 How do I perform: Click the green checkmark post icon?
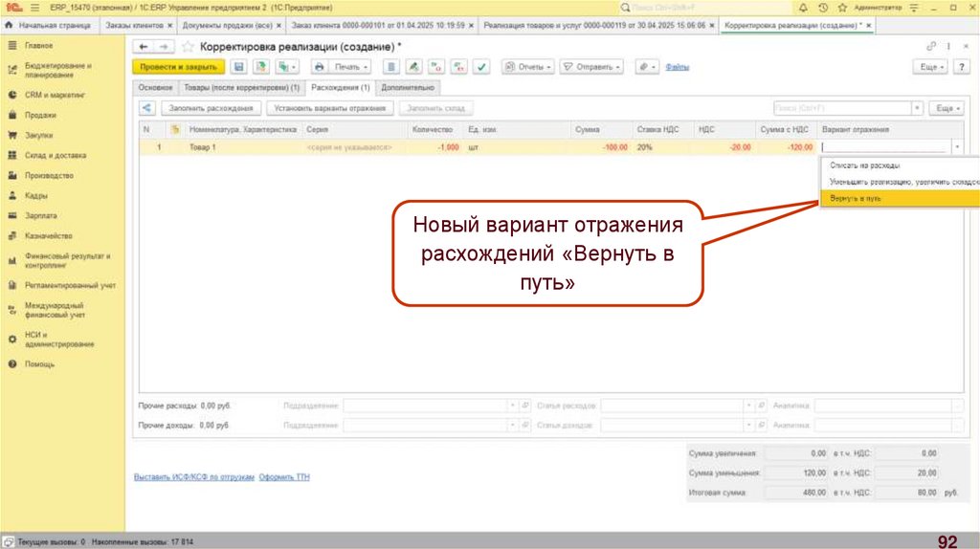[x=481, y=67]
